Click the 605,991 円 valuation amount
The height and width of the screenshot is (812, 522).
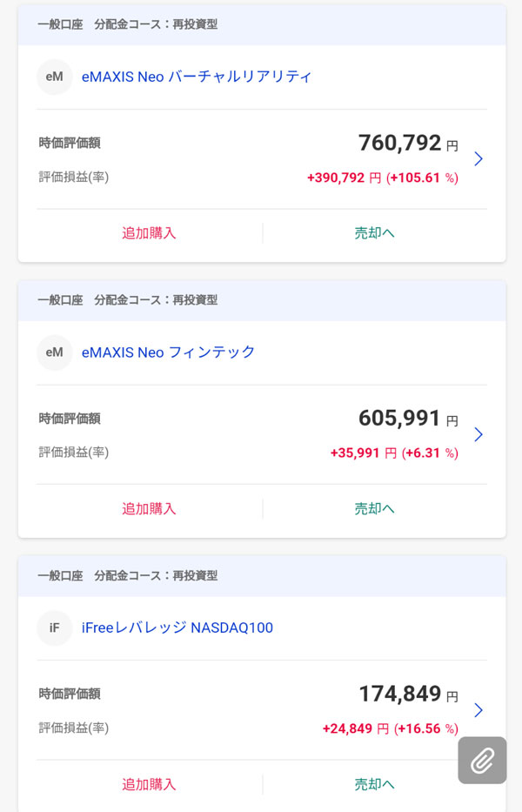[x=407, y=419]
